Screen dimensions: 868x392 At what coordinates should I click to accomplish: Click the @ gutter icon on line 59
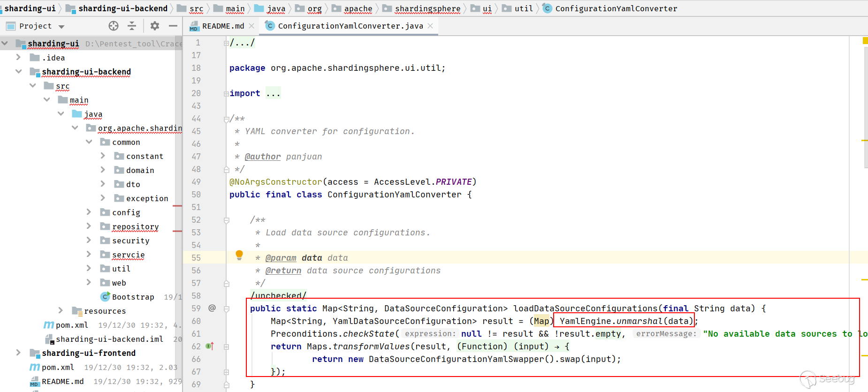tap(212, 308)
